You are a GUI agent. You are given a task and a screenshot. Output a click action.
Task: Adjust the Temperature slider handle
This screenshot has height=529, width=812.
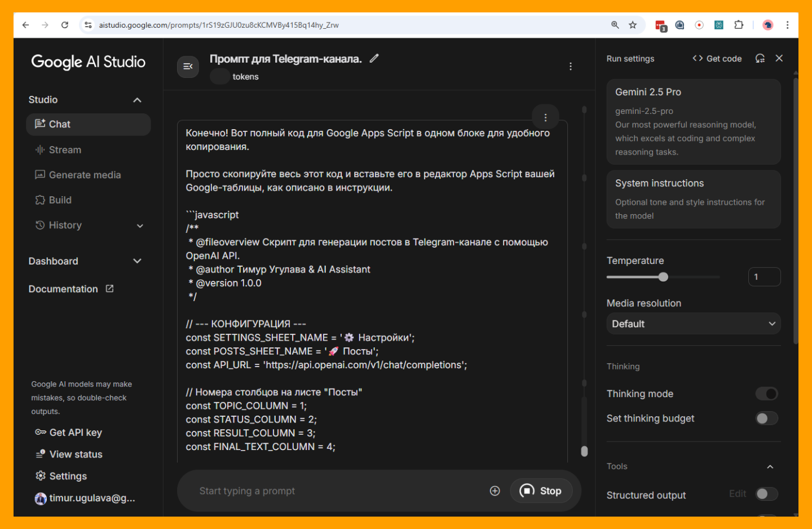click(663, 277)
